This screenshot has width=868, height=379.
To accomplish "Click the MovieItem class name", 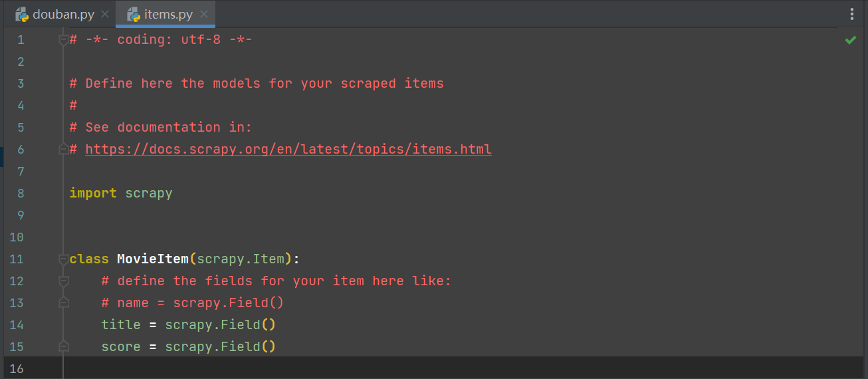I will (x=153, y=259).
